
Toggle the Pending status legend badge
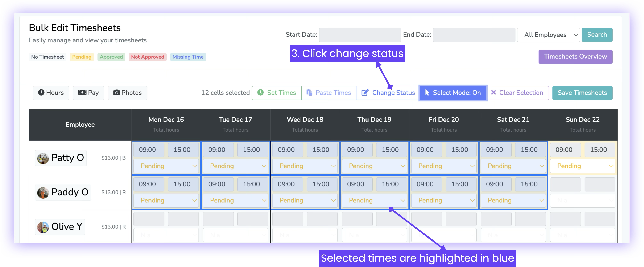82,57
